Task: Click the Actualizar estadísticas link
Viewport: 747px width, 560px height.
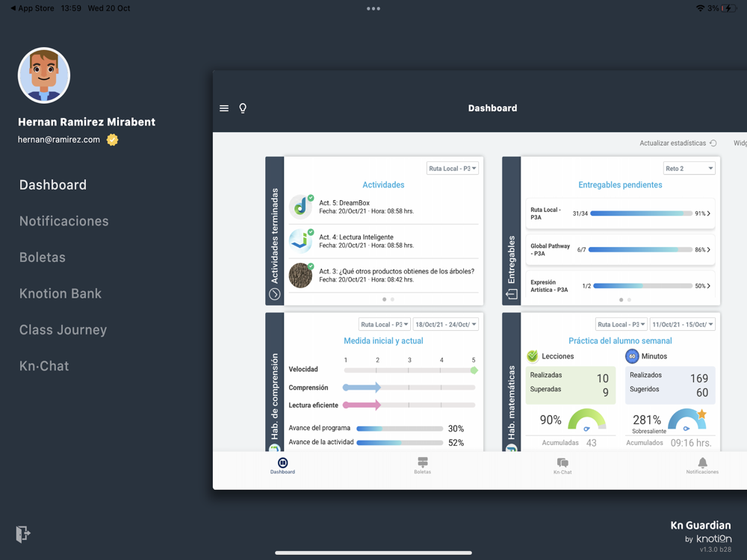Action: pyautogui.click(x=673, y=143)
